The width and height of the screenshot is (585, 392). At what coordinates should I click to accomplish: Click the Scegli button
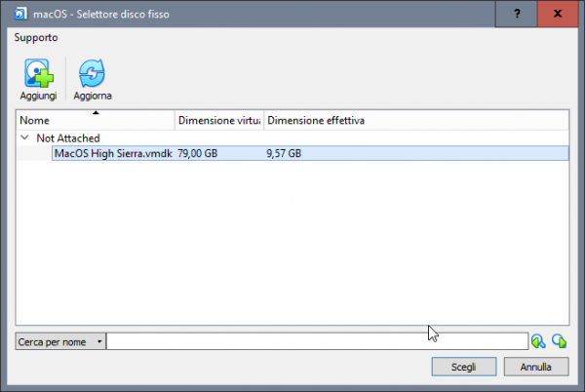click(464, 367)
